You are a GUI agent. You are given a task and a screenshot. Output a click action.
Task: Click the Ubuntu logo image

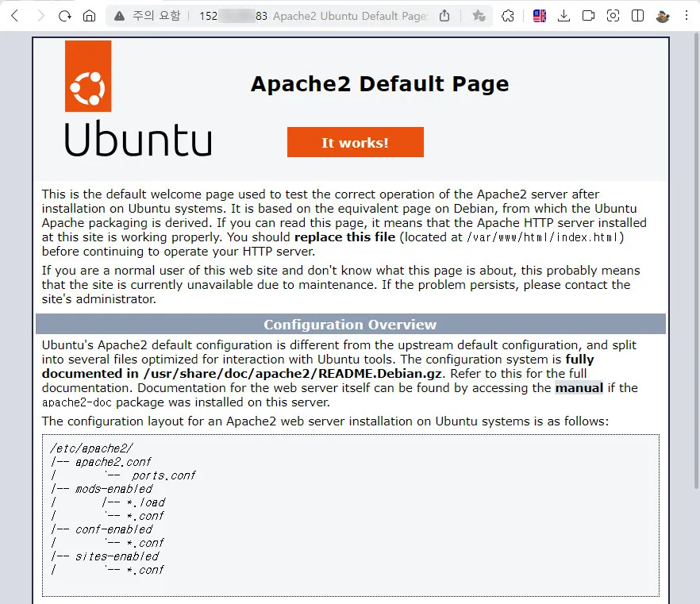pyautogui.click(x=137, y=98)
